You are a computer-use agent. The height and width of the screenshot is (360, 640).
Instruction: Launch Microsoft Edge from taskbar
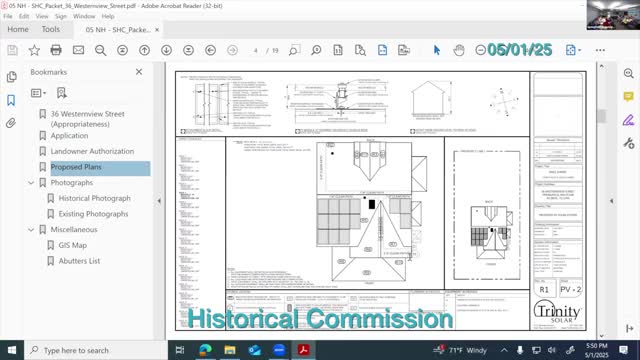click(205, 350)
